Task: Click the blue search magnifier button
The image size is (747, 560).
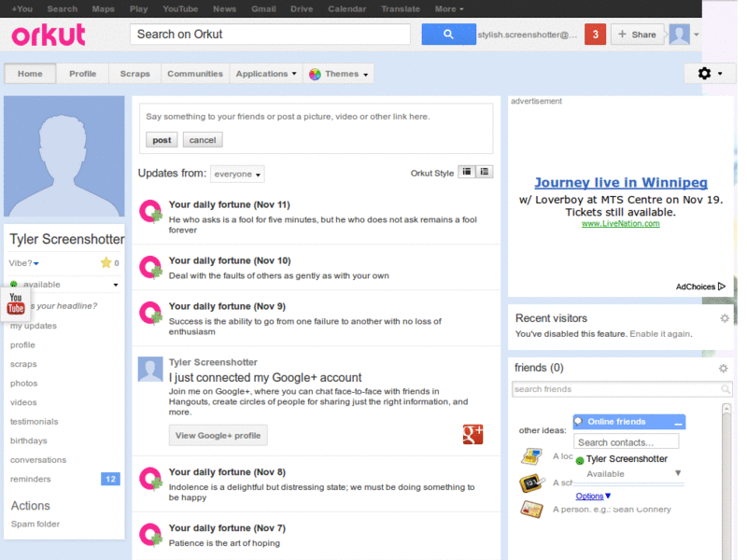Action: (448, 35)
